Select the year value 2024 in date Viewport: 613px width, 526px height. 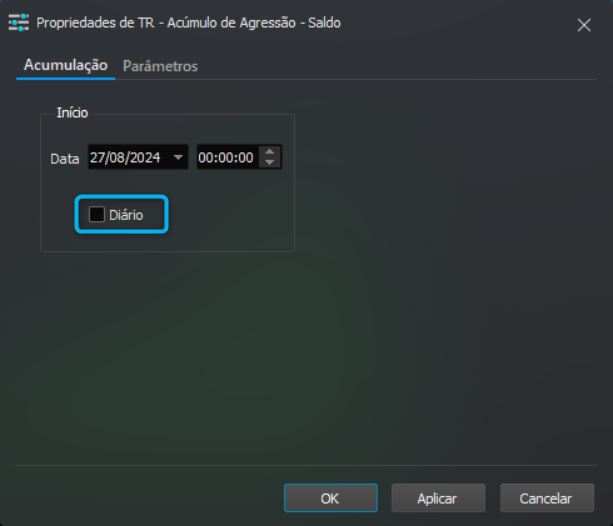145,157
